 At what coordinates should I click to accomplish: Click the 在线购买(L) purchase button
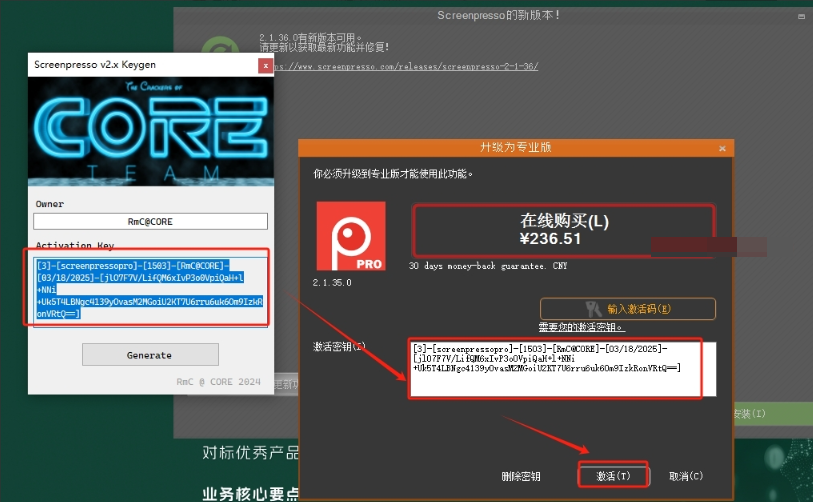coord(564,229)
